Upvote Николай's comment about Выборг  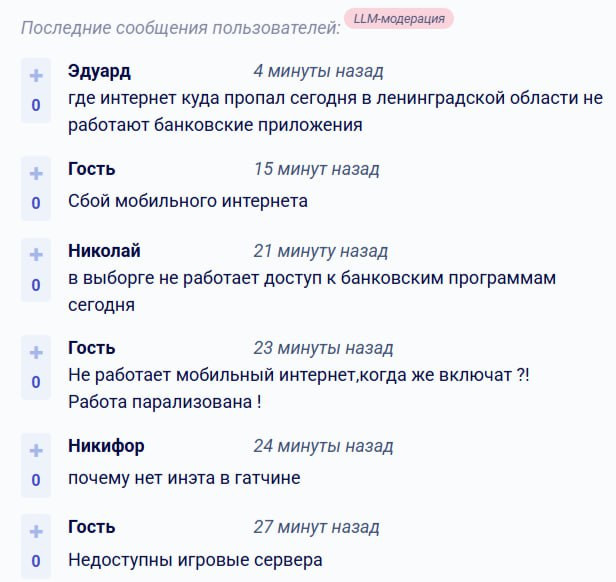(x=36, y=255)
